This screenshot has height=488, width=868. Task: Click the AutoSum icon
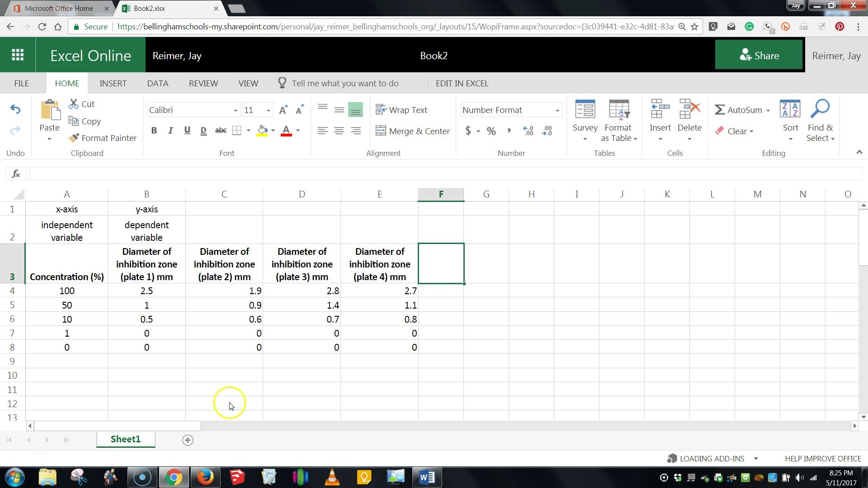(x=720, y=109)
